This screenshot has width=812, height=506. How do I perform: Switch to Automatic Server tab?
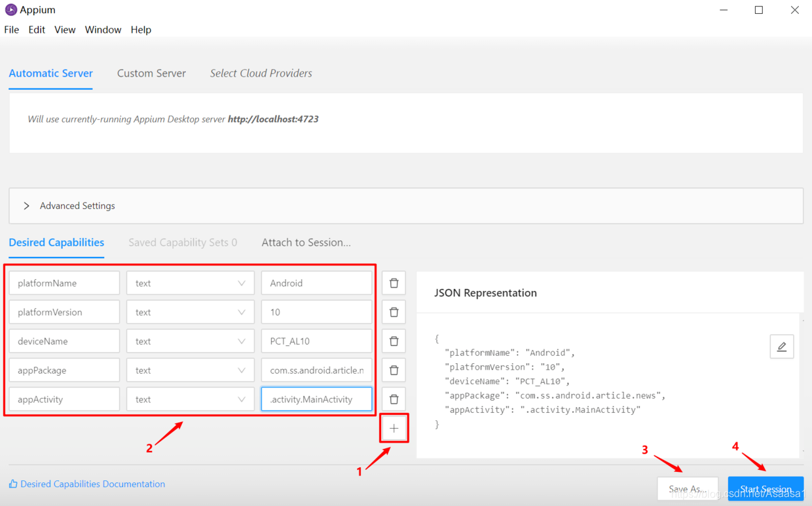tap(51, 73)
